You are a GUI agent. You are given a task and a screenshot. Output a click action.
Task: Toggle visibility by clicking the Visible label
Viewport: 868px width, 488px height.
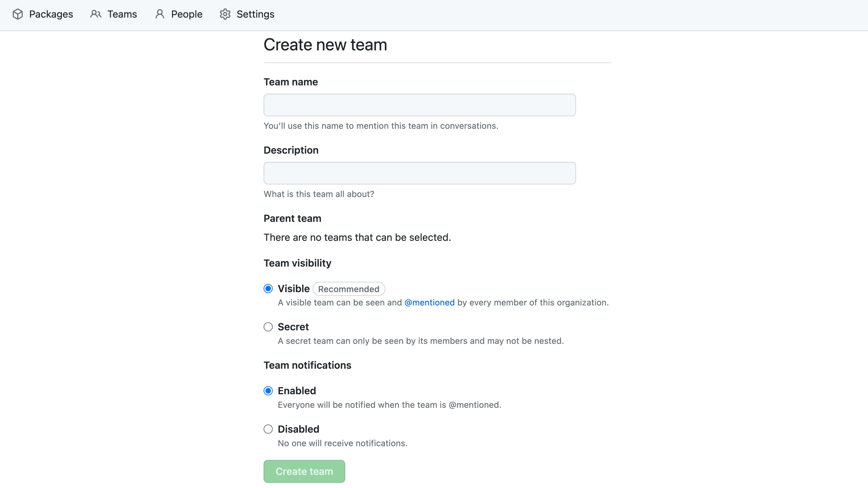coord(294,288)
